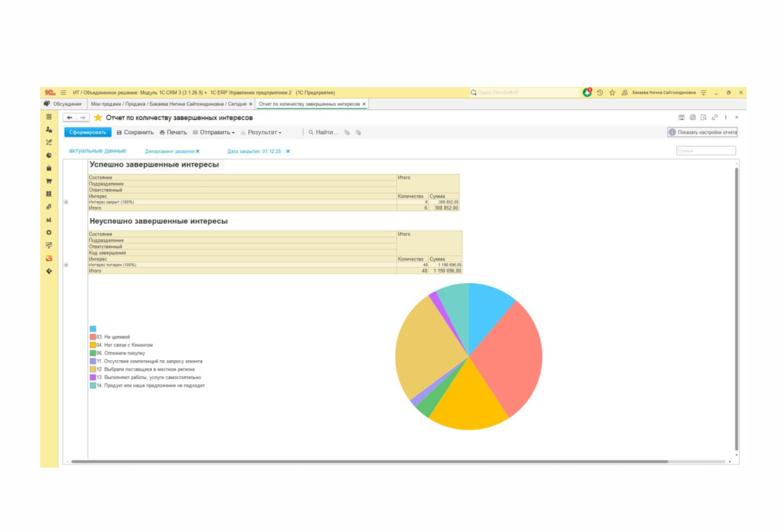Open the shopping cart purchases sidebar icon
Viewport: 784px width, 532px height.
(49, 181)
